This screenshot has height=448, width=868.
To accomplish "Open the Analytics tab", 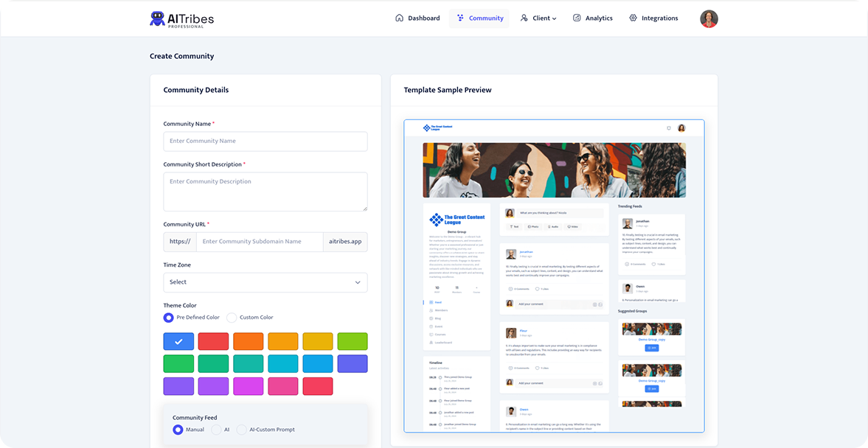I will click(x=599, y=18).
